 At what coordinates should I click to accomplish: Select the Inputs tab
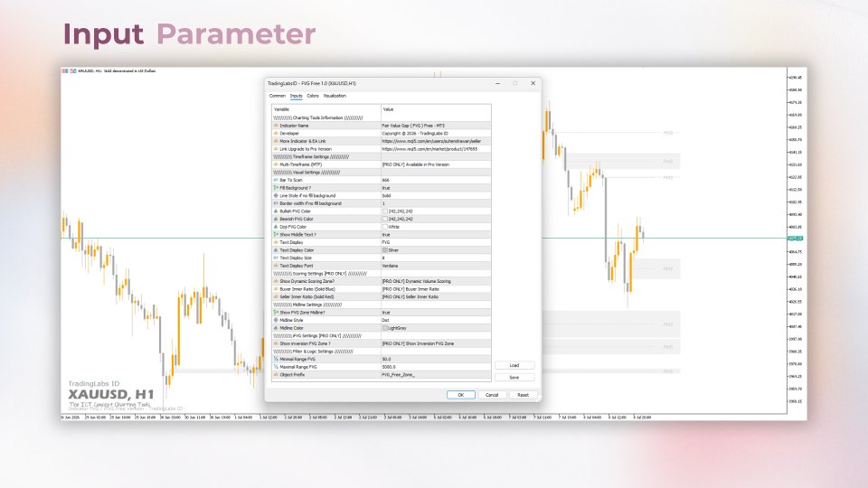(x=297, y=96)
